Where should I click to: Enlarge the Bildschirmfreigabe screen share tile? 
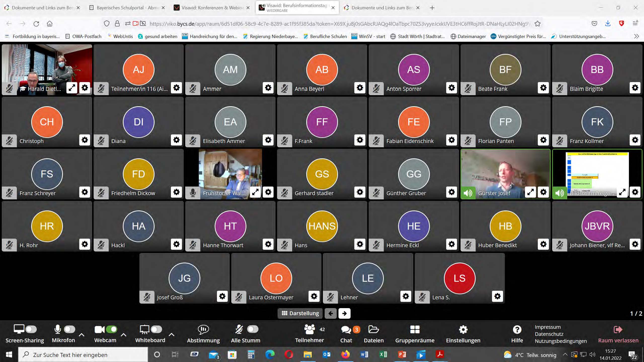[x=622, y=192]
